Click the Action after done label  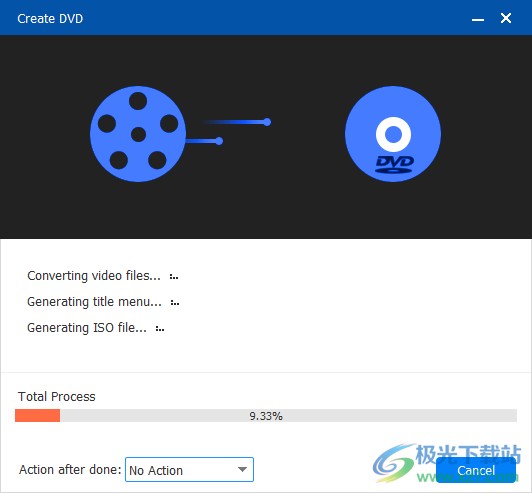tap(70, 470)
